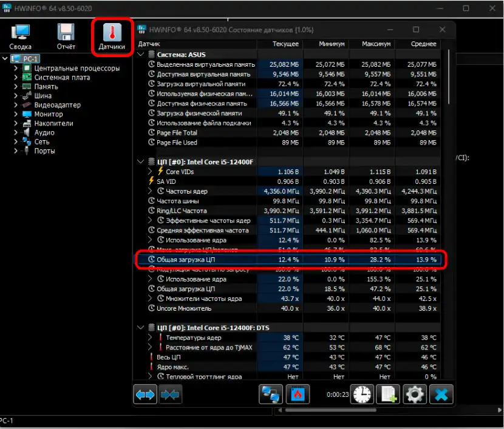This screenshot has width=504, height=429.
Task: Click the HWiNFO app icon in main title bar
Action: coord(7,8)
